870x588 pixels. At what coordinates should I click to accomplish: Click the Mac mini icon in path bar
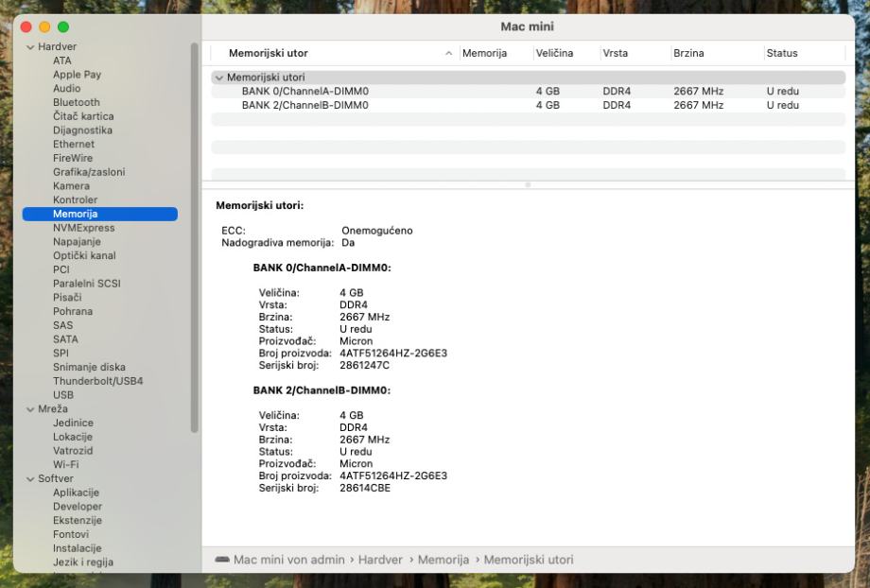coord(222,560)
